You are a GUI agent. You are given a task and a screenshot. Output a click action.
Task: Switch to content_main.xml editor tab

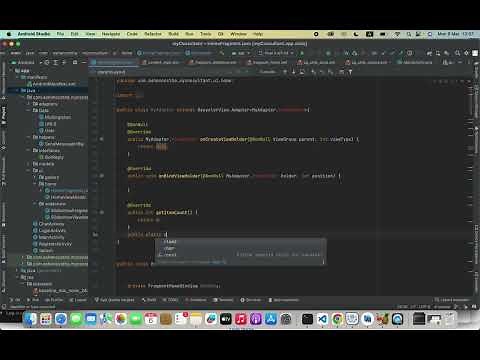coord(160,62)
